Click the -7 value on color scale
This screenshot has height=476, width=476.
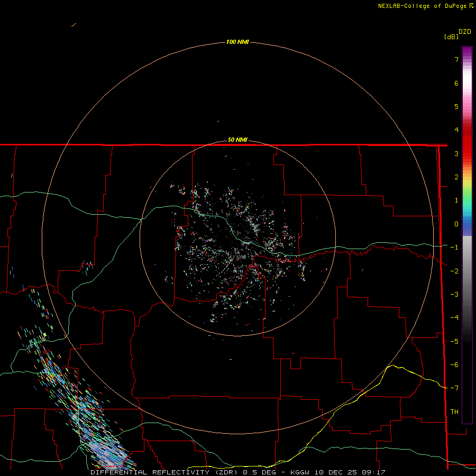(454, 388)
